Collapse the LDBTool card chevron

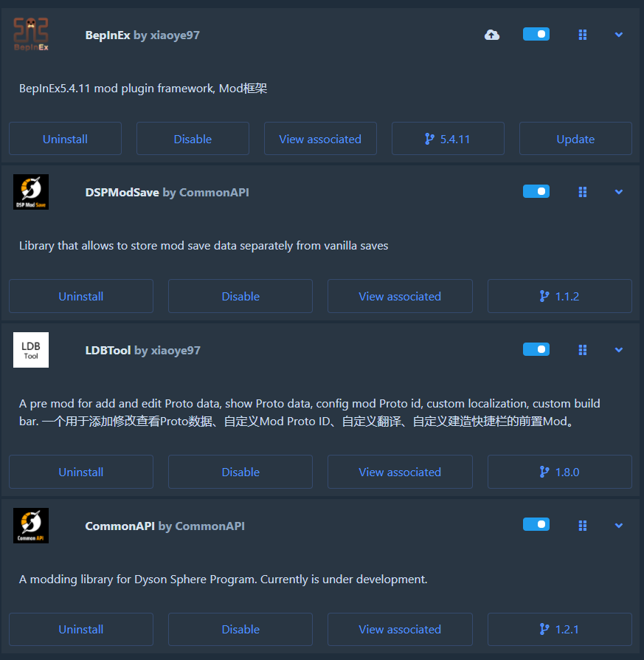pyautogui.click(x=619, y=350)
